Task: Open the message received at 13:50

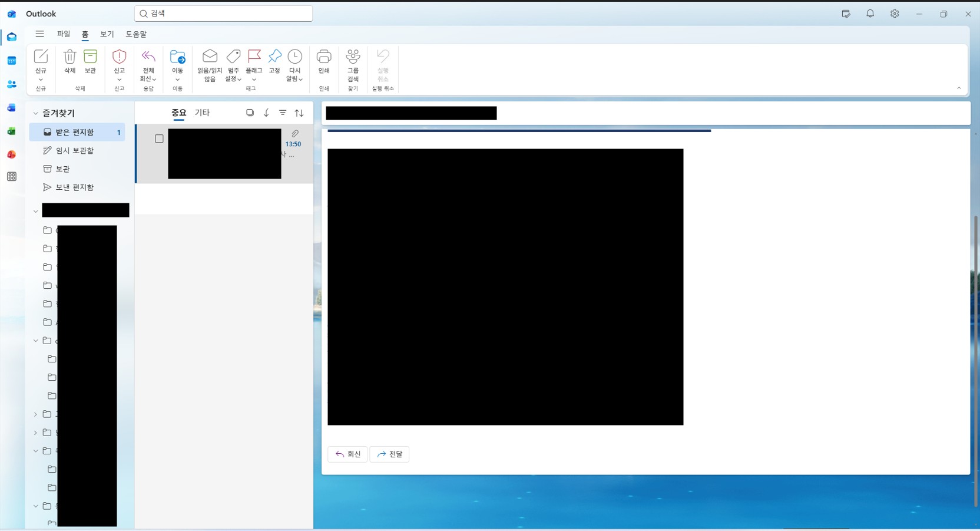Action: (x=224, y=154)
